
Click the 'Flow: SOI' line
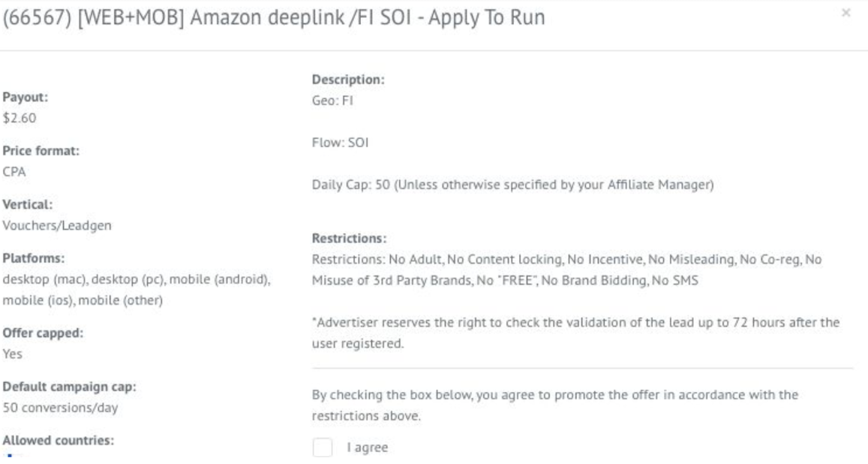pyautogui.click(x=340, y=143)
